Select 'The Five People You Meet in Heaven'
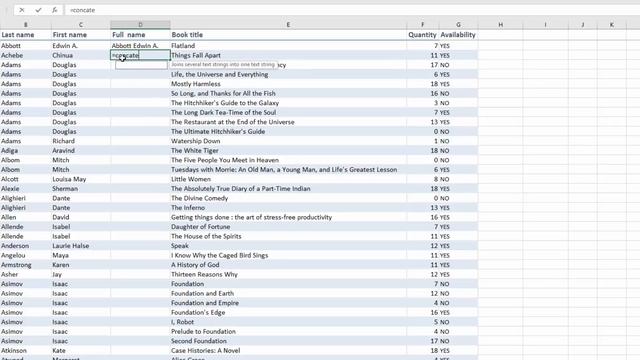The image size is (640, 360). click(288, 160)
